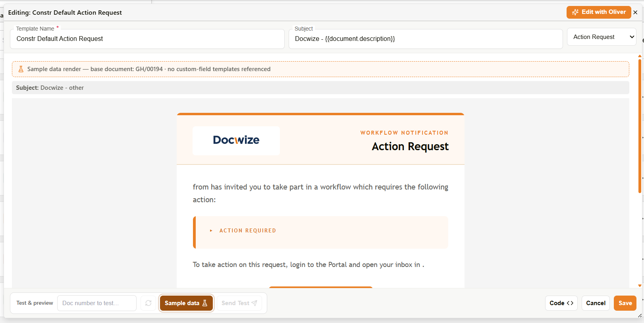Viewport: 644px width, 323px height.
Task: Click the 'Action Request' heading in preview
Action: click(x=410, y=147)
